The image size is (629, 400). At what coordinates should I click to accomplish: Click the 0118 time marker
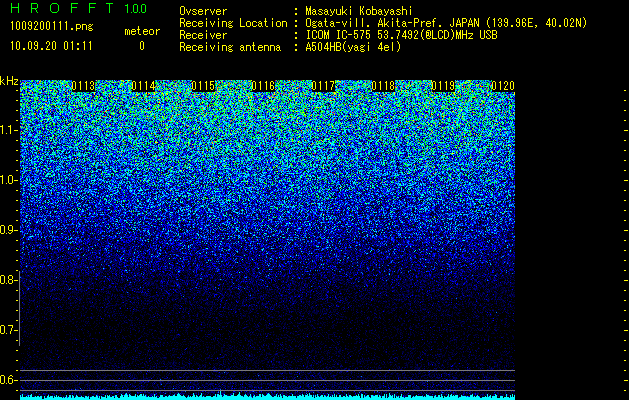[383, 86]
